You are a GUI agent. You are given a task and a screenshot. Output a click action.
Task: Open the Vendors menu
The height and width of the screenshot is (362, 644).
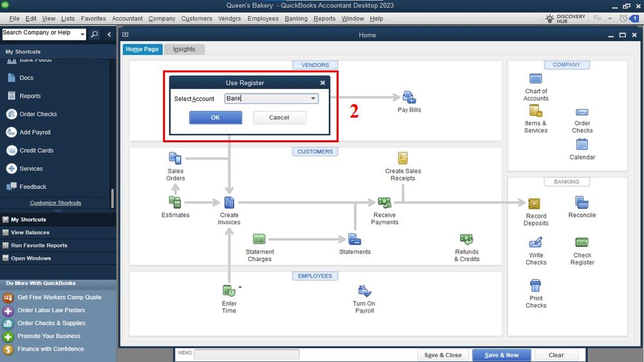229,19
